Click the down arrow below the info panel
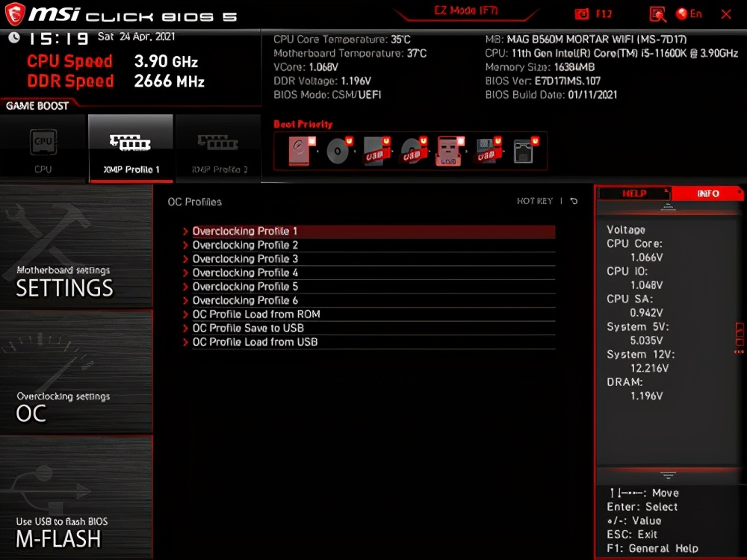This screenshot has height=560, width=747. (668, 475)
